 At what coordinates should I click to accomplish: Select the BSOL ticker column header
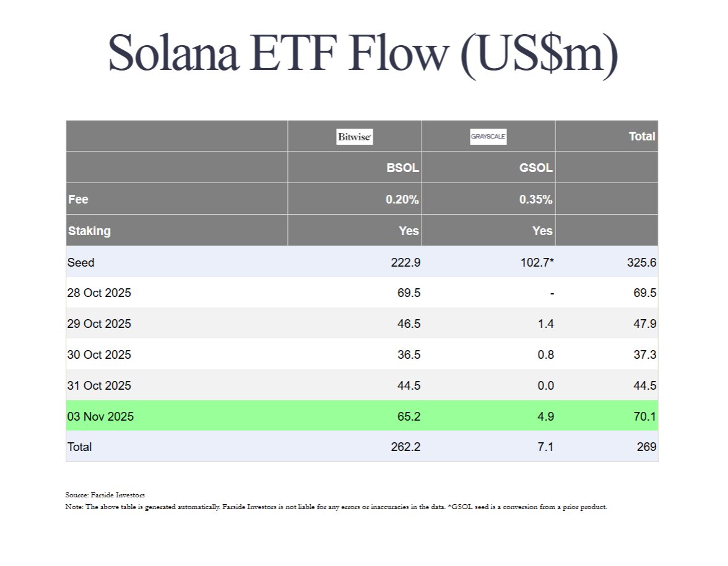[x=403, y=168]
